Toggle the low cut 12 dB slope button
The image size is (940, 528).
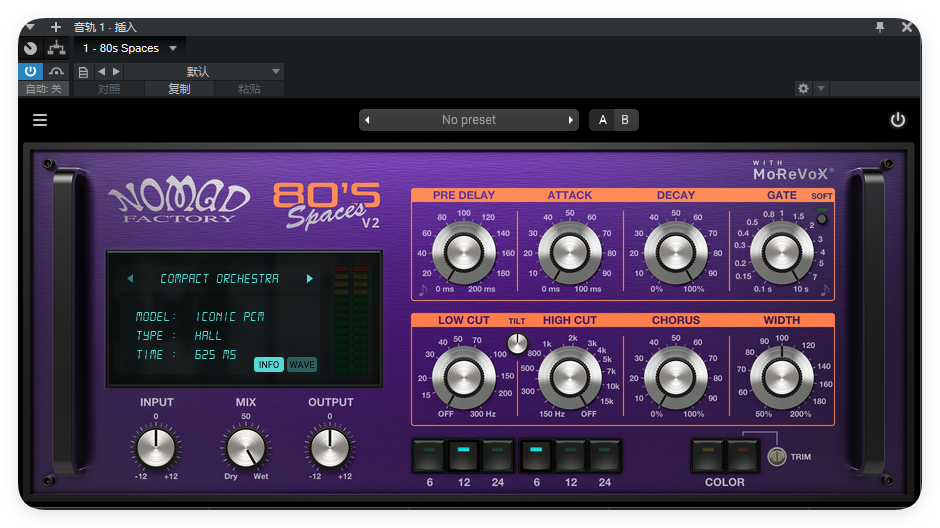tap(463, 455)
